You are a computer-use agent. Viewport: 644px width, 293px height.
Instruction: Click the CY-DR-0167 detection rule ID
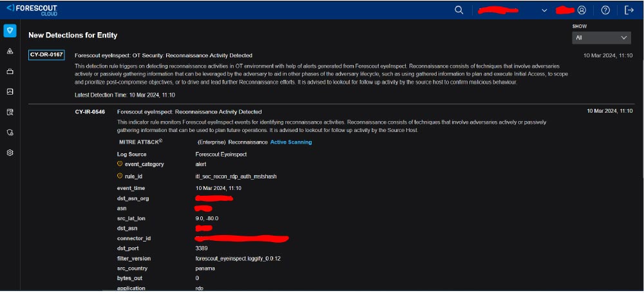click(x=46, y=55)
